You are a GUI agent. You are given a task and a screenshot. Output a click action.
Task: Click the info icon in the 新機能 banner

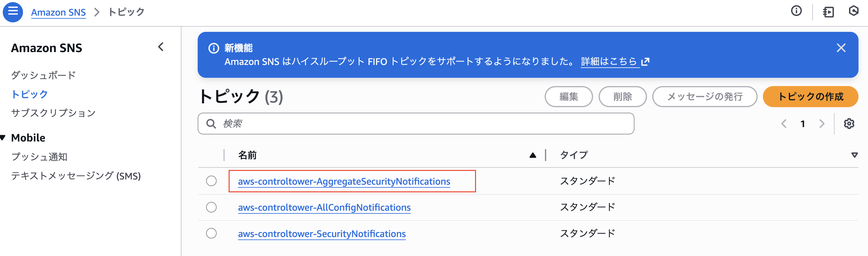click(214, 48)
